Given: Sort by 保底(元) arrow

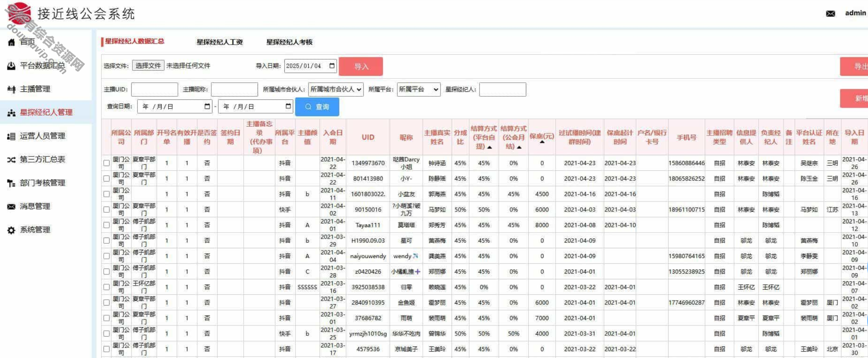Looking at the screenshot, I should 542,142.
